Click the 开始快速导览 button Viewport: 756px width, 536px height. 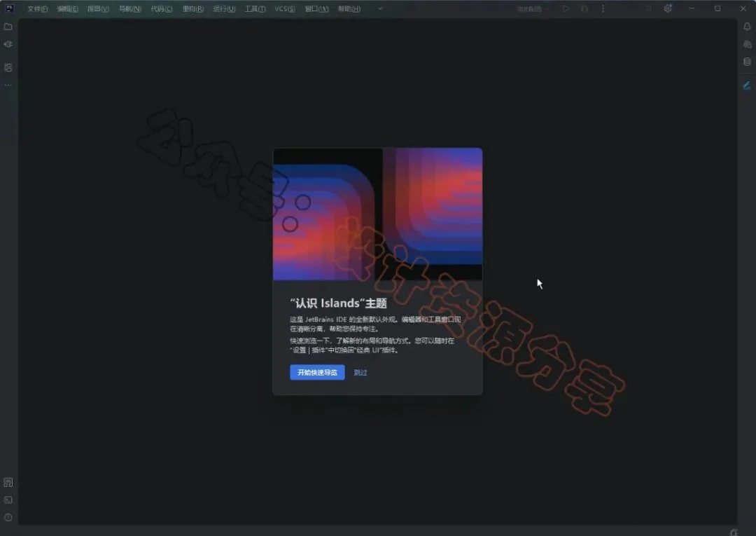(317, 373)
